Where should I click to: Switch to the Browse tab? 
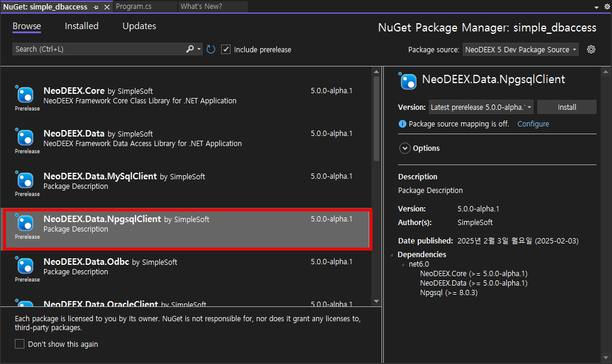(27, 26)
